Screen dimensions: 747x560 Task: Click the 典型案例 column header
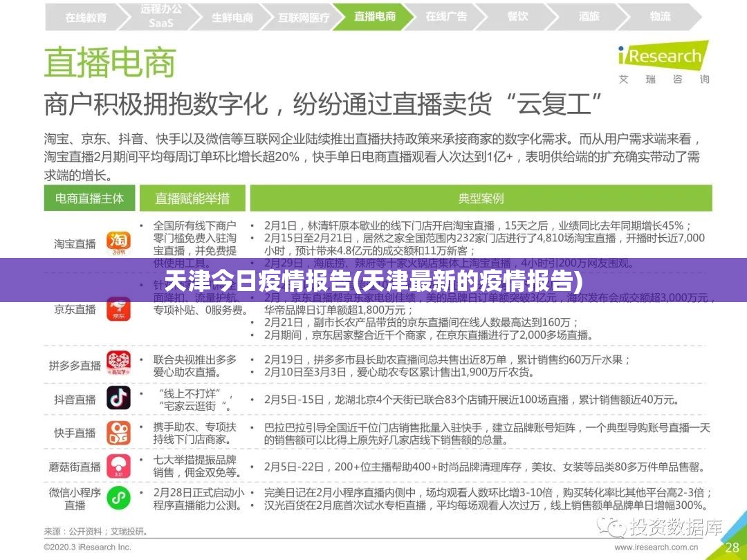(481, 198)
